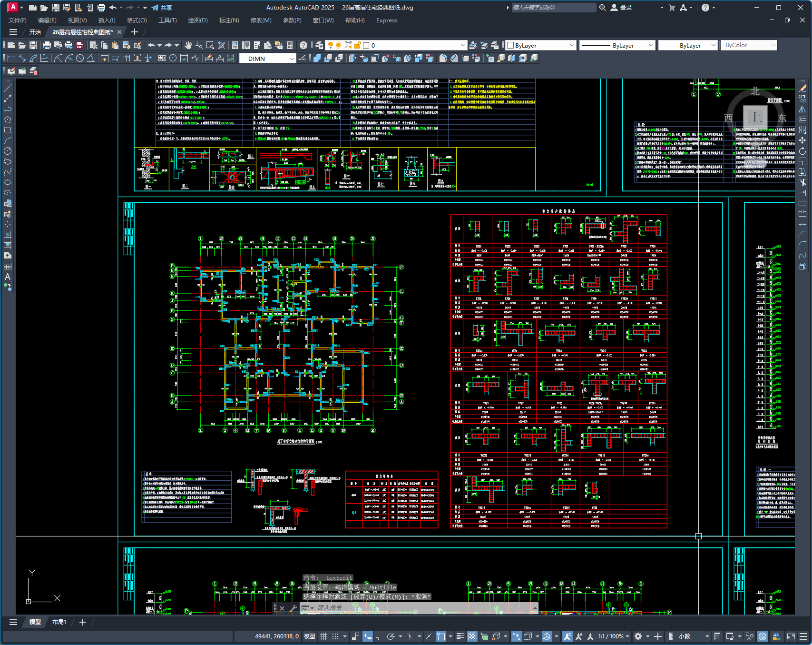812x645 pixels.
Task: Toggle transparency display in status bar
Action: pos(472,636)
